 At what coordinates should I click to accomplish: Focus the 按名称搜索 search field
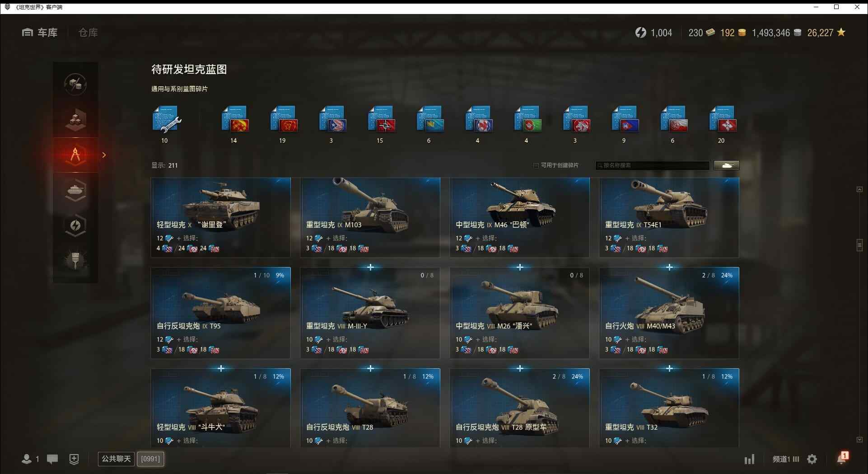click(x=653, y=165)
